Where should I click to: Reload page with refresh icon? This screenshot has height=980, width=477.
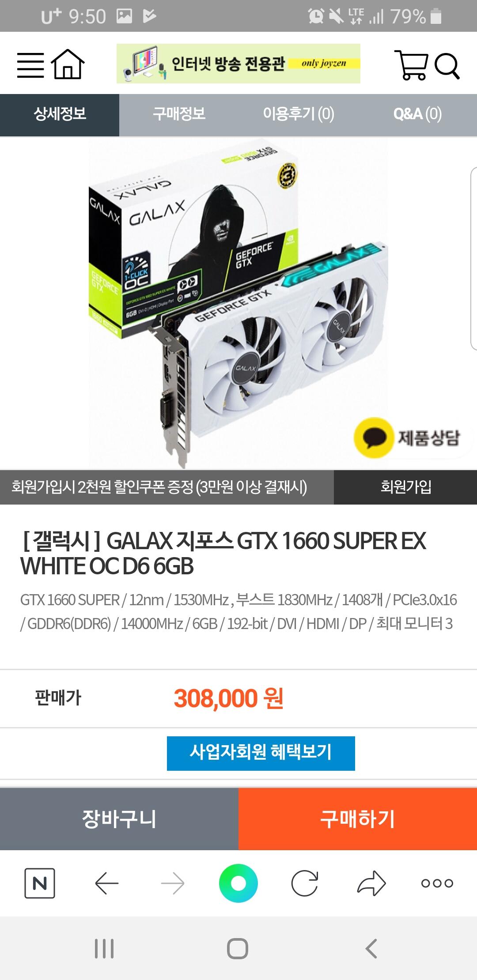[305, 883]
